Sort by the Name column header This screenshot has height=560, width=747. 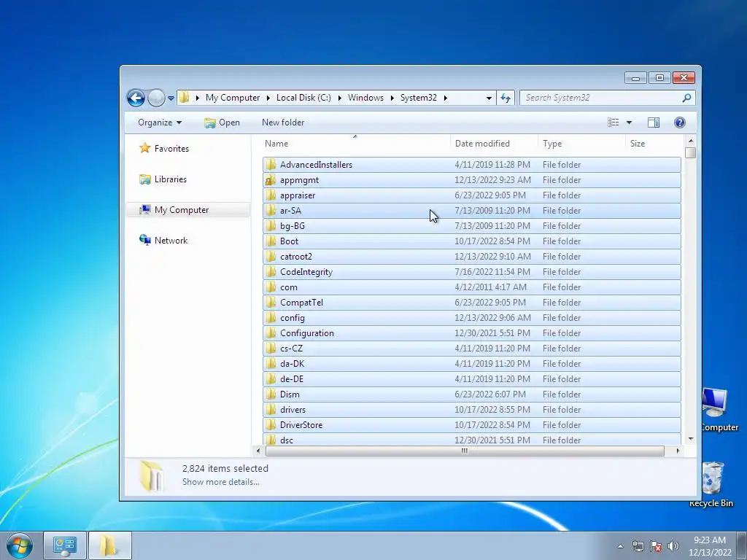point(355,144)
